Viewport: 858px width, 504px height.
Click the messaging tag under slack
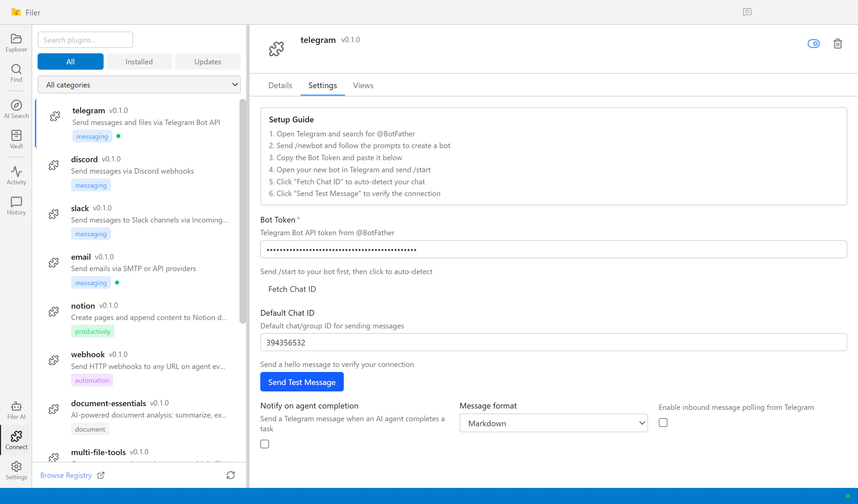(x=91, y=234)
